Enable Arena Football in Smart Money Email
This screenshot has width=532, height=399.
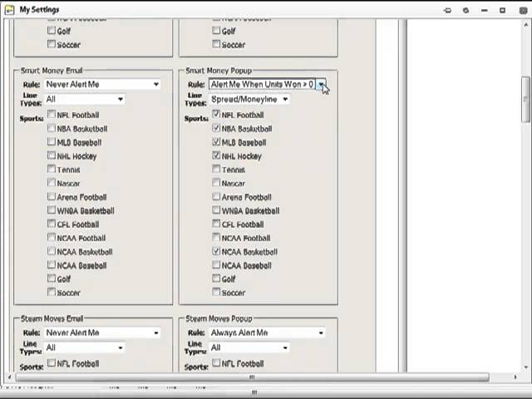(x=52, y=196)
